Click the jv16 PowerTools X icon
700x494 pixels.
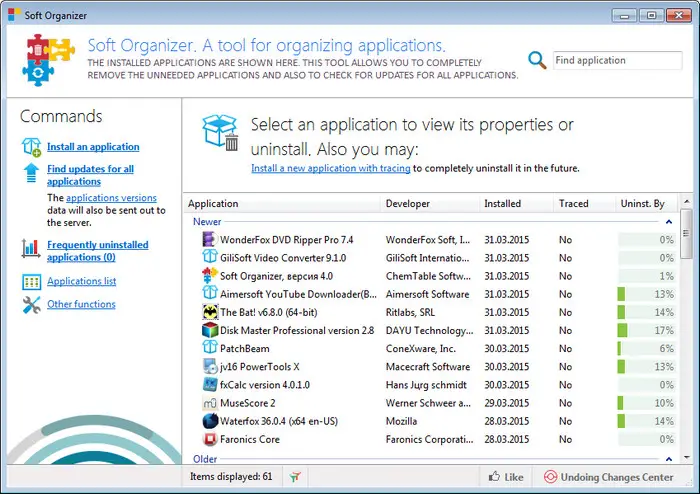coord(210,366)
